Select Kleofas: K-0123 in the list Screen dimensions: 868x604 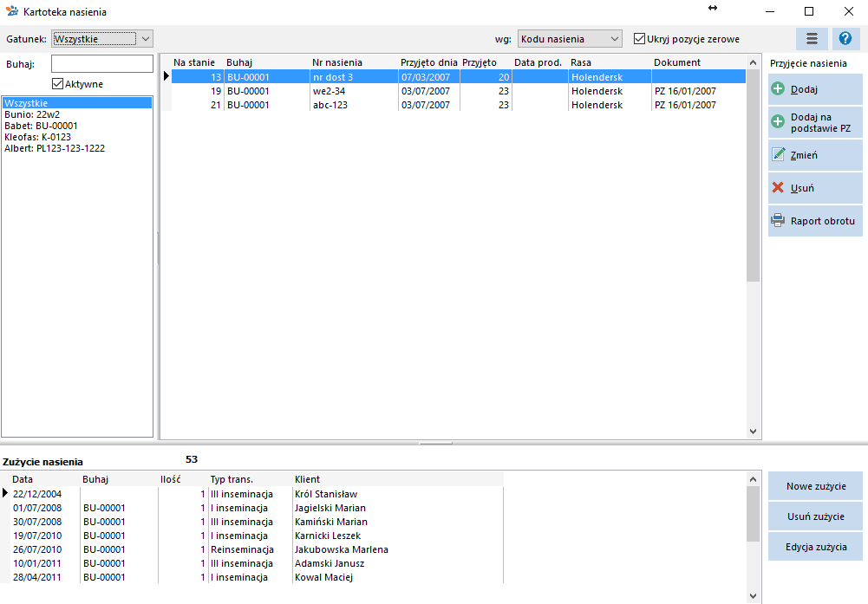pyautogui.click(x=77, y=137)
